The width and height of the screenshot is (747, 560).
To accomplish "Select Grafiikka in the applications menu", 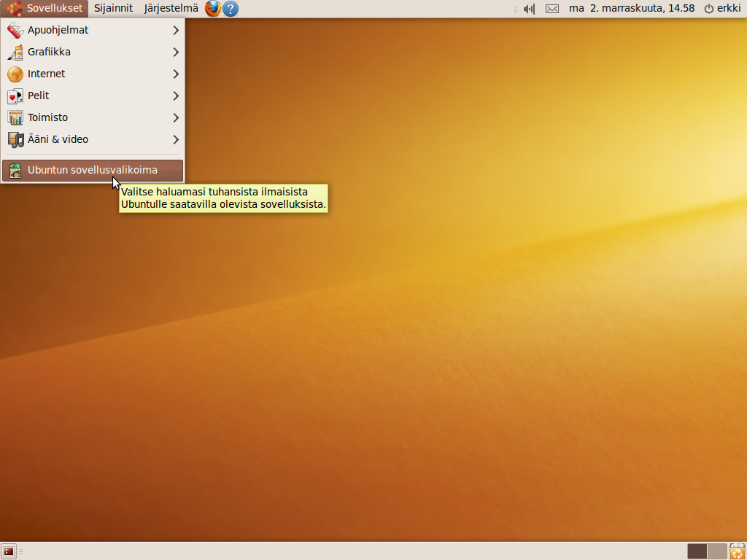I will coord(49,52).
